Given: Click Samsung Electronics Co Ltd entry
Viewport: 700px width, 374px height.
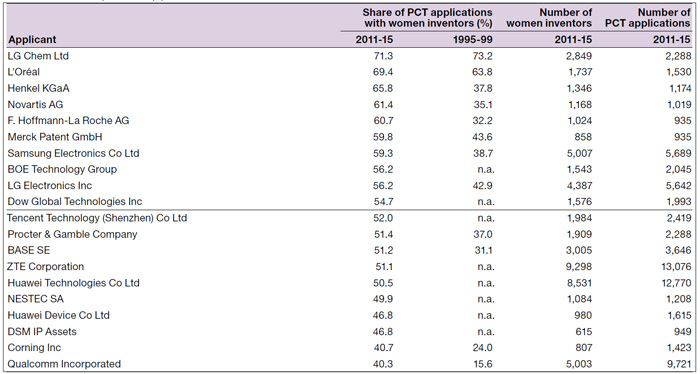Looking at the screenshot, I should (x=73, y=154).
